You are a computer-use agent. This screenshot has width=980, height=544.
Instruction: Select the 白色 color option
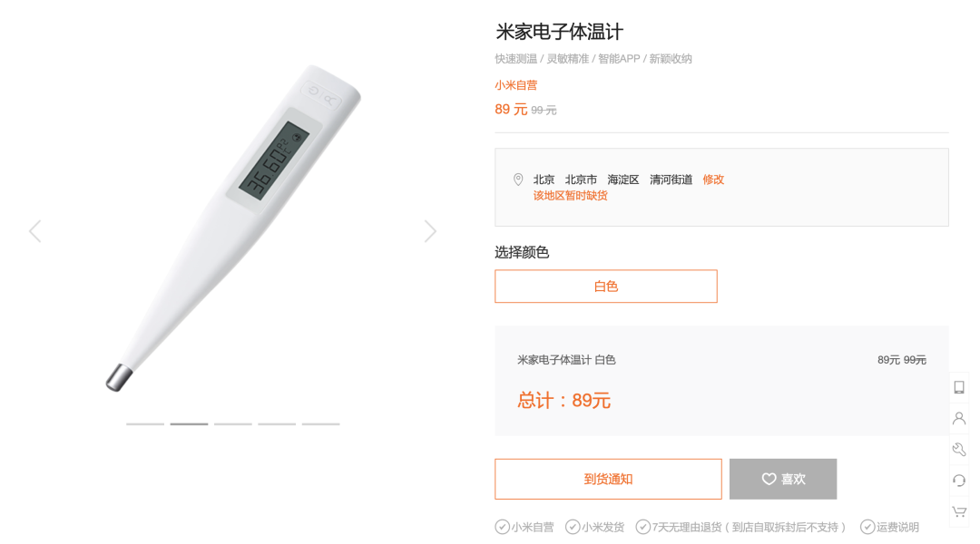coord(605,286)
